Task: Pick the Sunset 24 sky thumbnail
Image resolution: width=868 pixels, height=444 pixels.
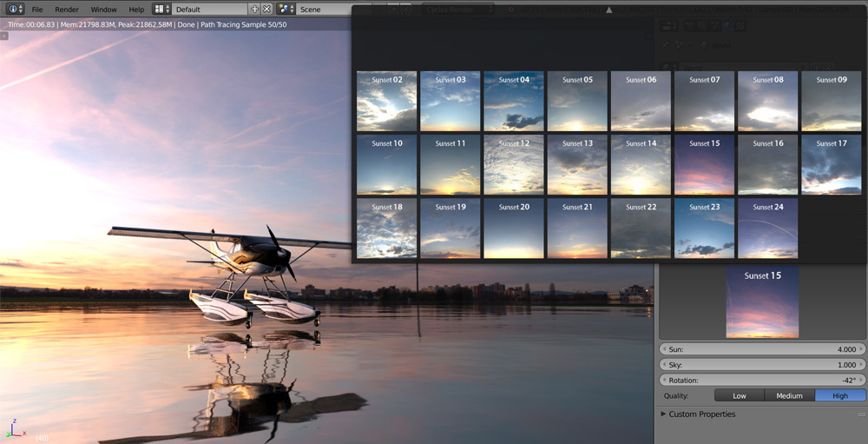Action: [767, 228]
